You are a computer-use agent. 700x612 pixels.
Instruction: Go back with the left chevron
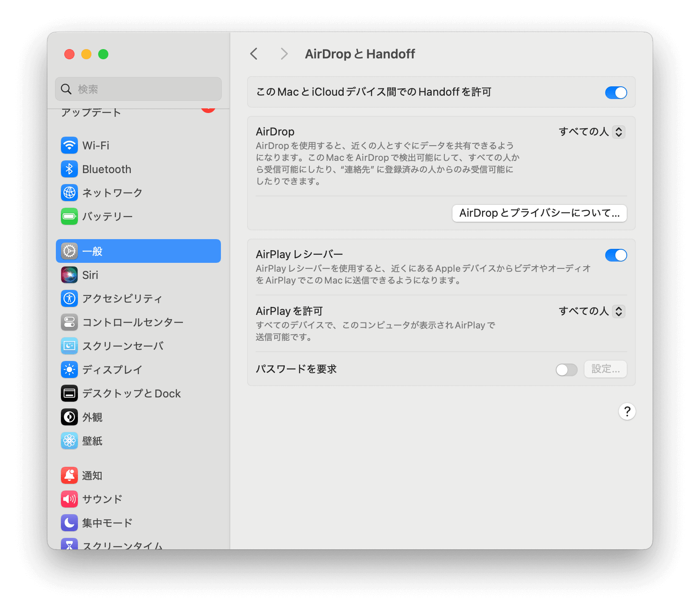(x=254, y=54)
